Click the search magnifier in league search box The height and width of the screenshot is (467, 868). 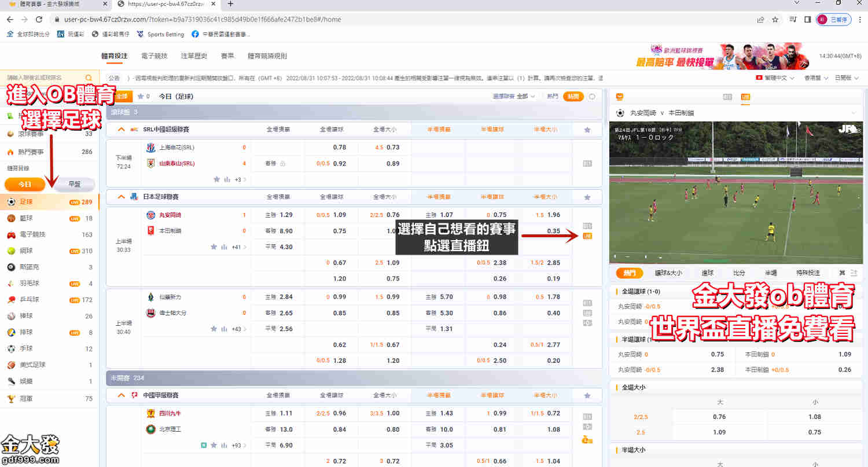coord(89,78)
